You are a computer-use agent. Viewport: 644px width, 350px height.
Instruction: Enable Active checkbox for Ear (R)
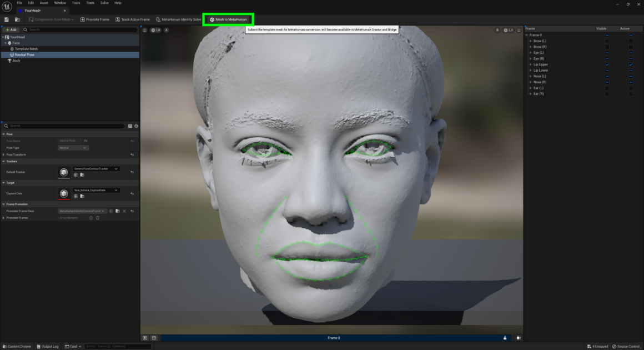click(x=631, y=94)
